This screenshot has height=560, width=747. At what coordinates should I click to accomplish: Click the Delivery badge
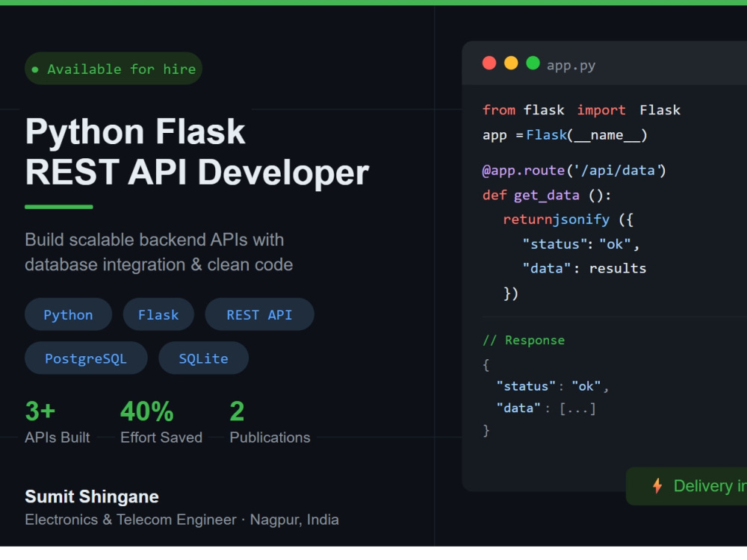[686, 486]
